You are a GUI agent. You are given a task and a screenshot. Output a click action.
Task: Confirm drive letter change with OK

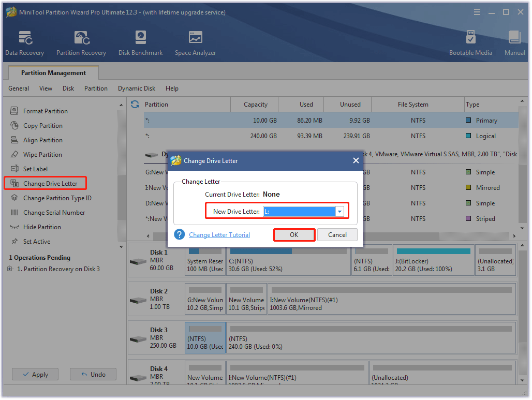point(294,234)
